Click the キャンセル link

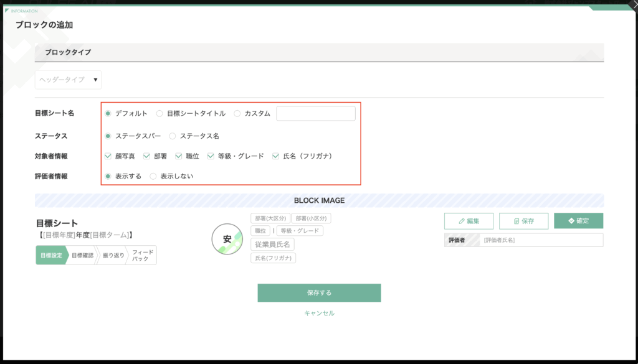click(319, 313)
